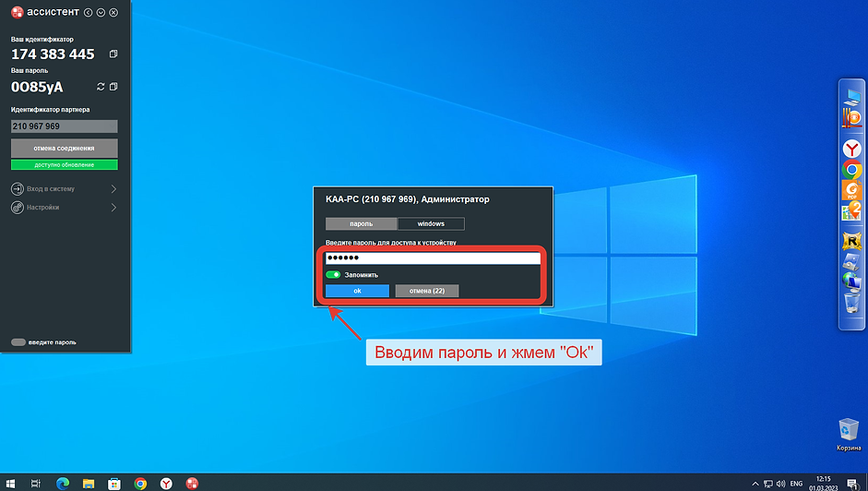868x491 pixels.
Task: Click the device password input field
Action: tap(433, 257)
